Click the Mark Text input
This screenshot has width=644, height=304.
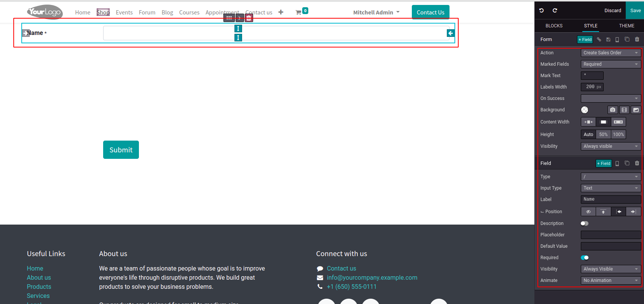(x=592, y=76)
